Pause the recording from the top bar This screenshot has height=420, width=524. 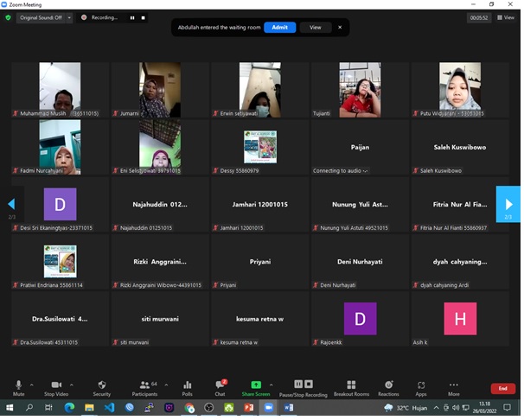[x=132, y=17]
